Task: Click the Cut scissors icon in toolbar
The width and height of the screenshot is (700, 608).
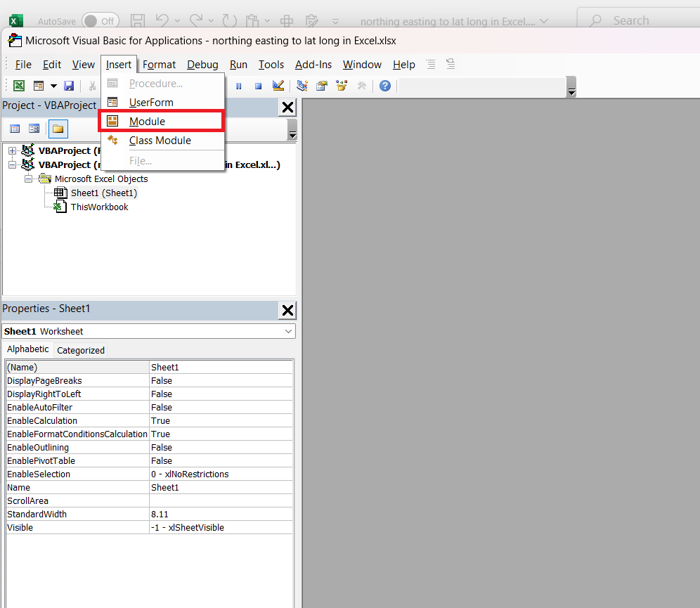Action: (x=92, y=86)
